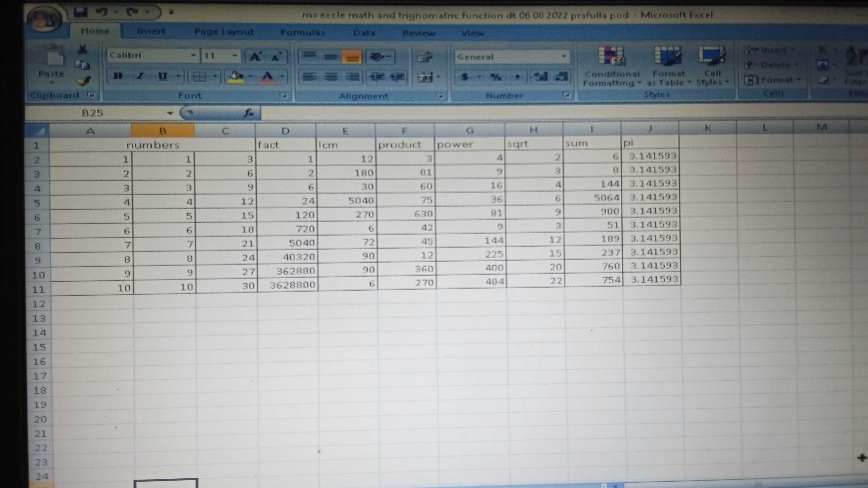
Task: Toggle the Center align button
Action: point(331,77)
